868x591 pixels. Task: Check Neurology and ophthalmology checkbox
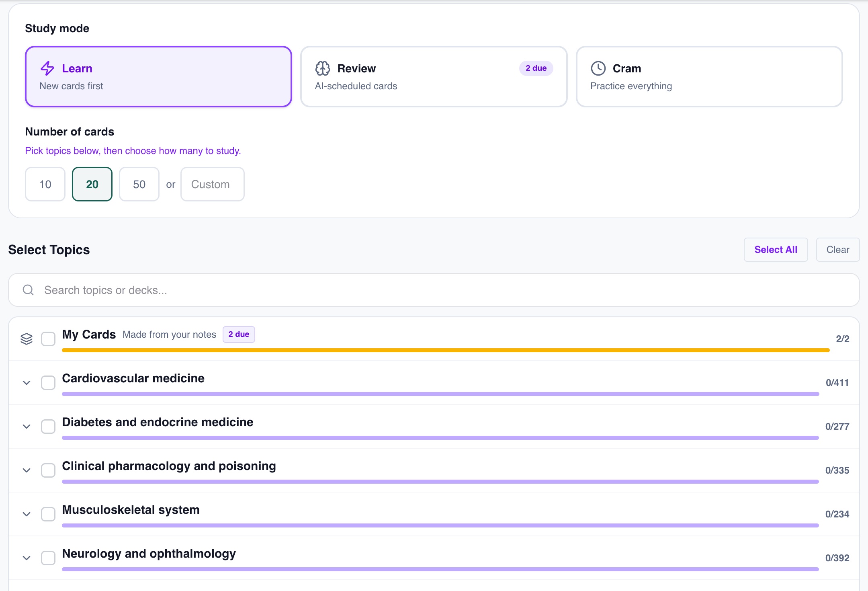tap(48, 558)
